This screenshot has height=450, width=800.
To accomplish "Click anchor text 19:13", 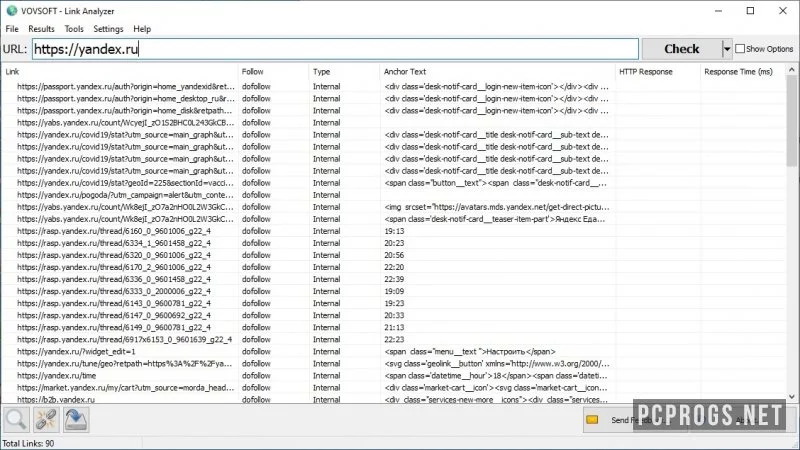I will [394, 231].
